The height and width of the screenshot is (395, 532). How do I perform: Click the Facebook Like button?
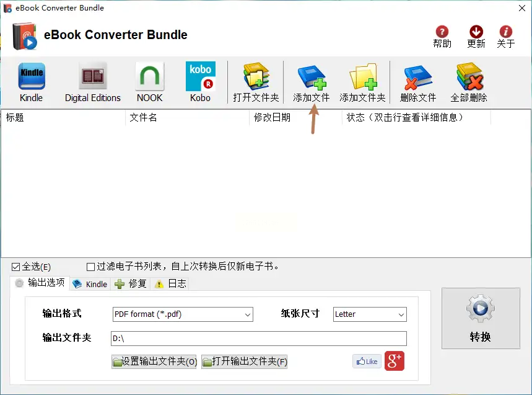[367, 362]
